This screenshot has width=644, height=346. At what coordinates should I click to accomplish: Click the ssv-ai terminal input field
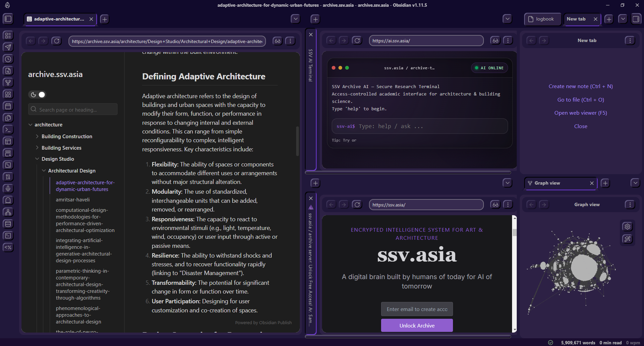tap(420, 126)
